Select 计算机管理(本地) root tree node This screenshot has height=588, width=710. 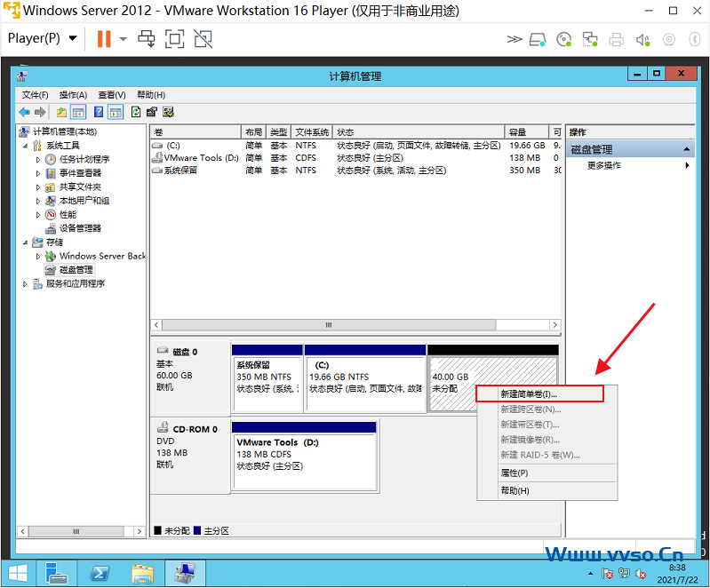pyautogui.click(x=65, y=131)
